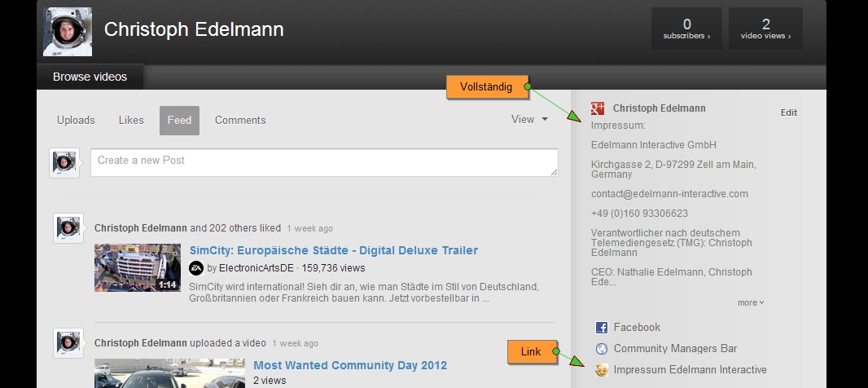Click Christoph Edelmann in liked feed entry
The height and width of the screenshot is (388, 868).
pos(141,227)
